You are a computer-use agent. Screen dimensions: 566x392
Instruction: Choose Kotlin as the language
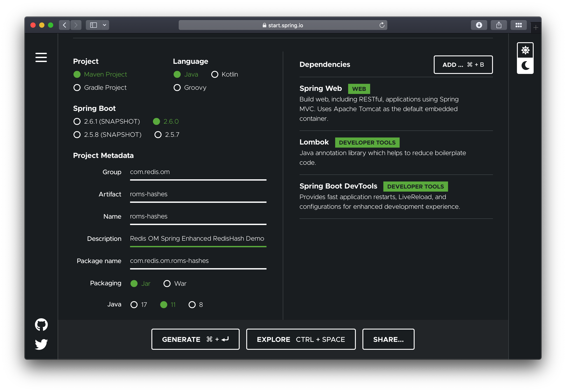[x=224, y=74]
